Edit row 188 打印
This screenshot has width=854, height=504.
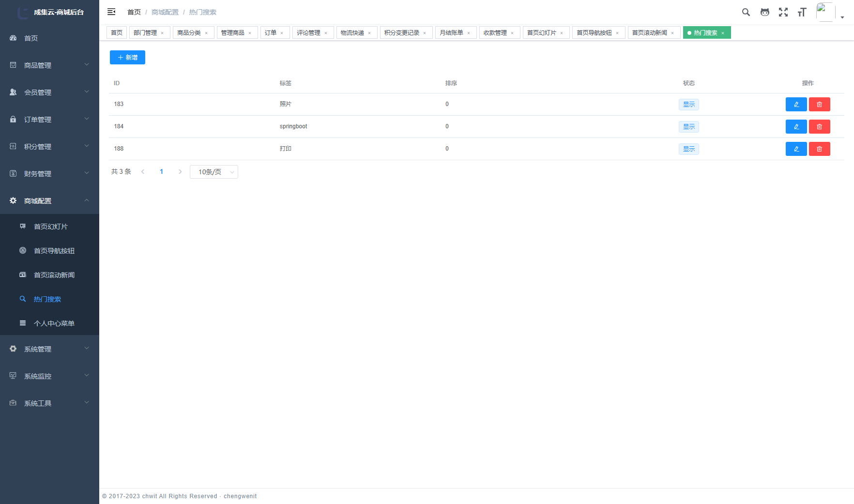pyautogui.click(x=796, y=149)
